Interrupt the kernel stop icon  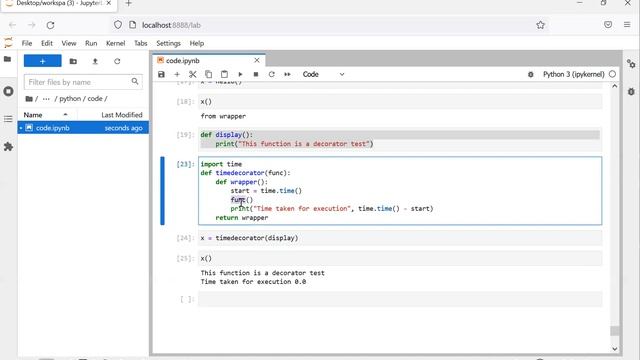(x=256, y=74)
